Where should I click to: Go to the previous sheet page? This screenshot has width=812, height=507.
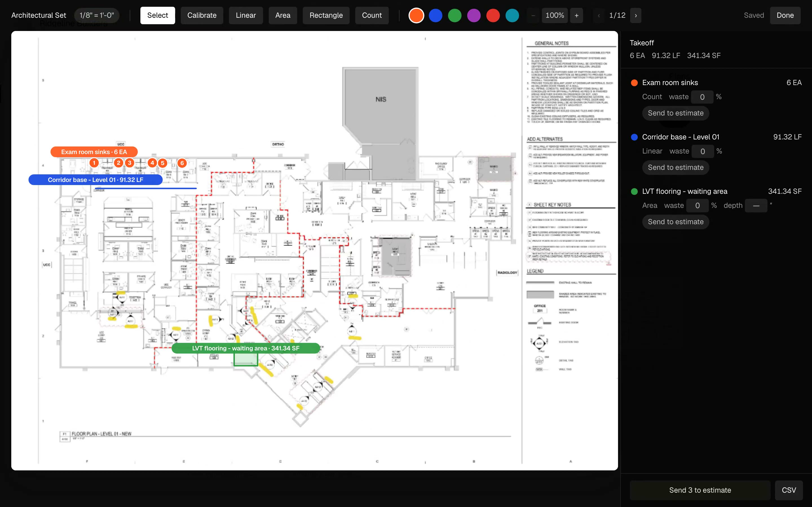click(599, 15)
